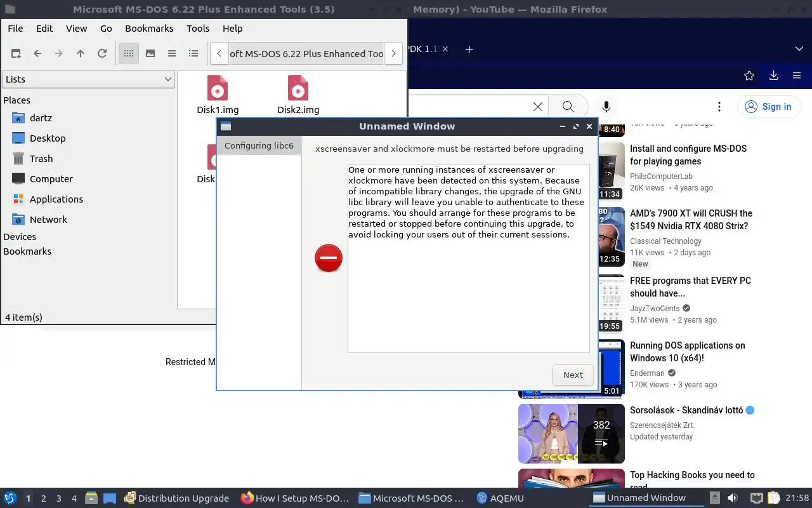The height and width of the screenshot is (508, 812).
Task: Click the red error icon in dialog
Action: [x=329, y=258]
